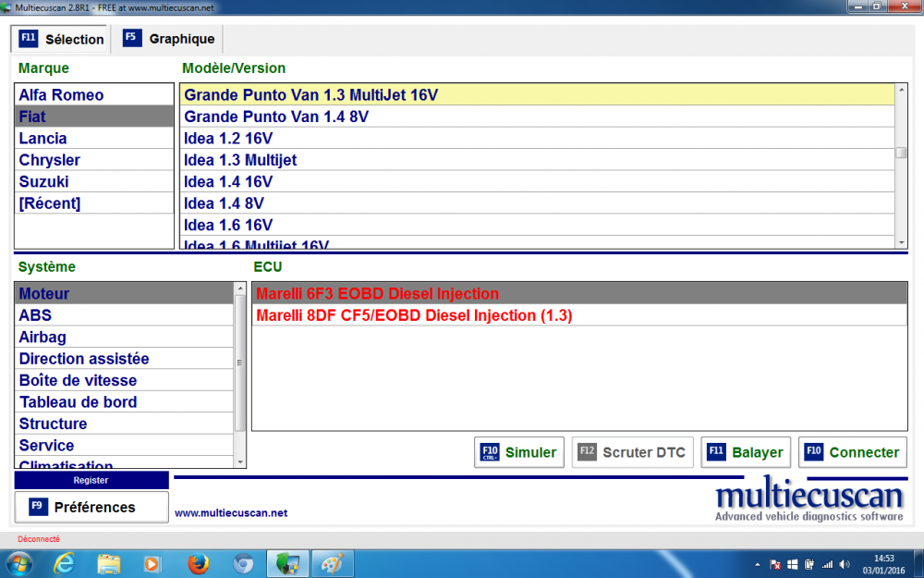Choose Idea 1.3 Multijet model
This screenshot has height=578, width=924.
pyautogui.click(x=538, y=160)
